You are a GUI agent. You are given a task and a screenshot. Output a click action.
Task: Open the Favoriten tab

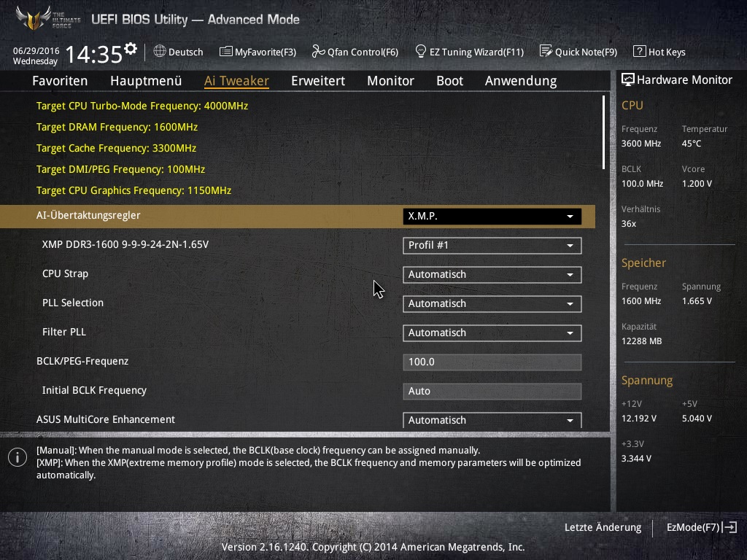coord(60,81)
